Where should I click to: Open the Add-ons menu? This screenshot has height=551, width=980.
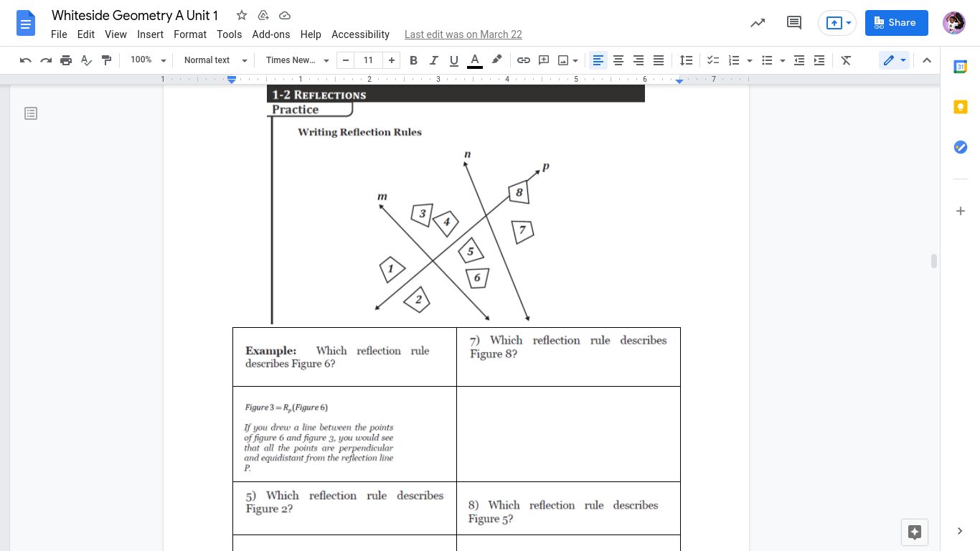pyautogui.click(x=271, y=34)
